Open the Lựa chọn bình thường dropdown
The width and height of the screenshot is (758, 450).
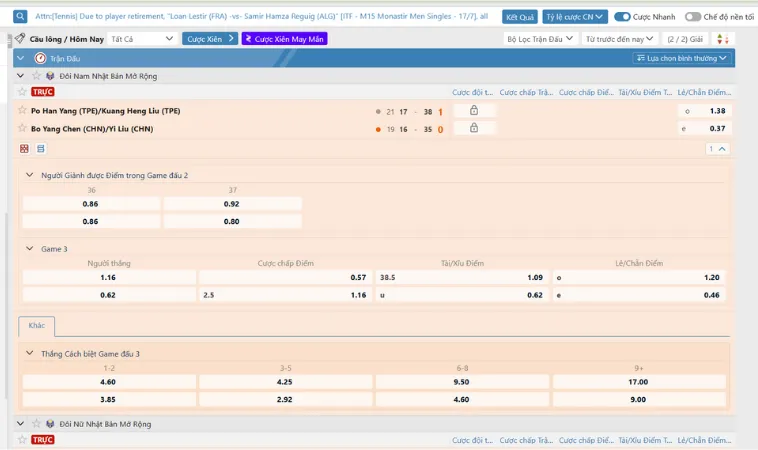point(683,58)
